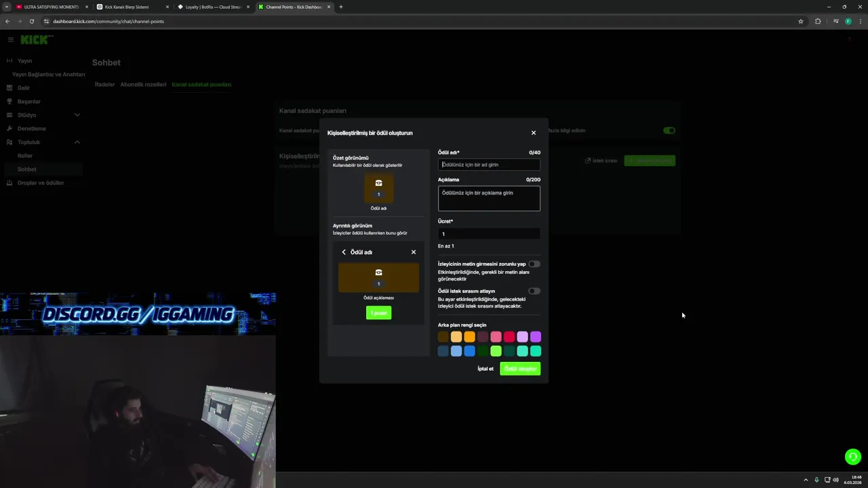Click the reward icon in Özet görünümü preview
Screen dimensions: 868x488
(378, 183)
